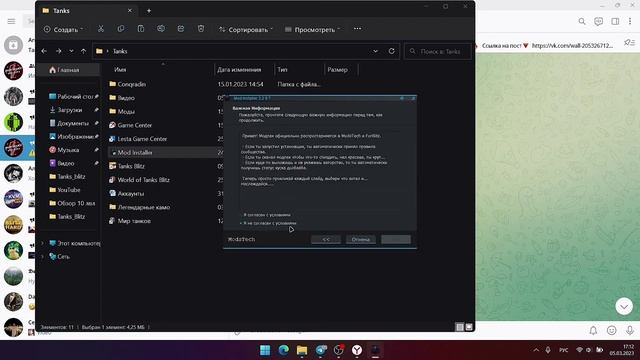Click the "<<" back button in installer
The image size is (640, 360).
[x=326, y=239]
